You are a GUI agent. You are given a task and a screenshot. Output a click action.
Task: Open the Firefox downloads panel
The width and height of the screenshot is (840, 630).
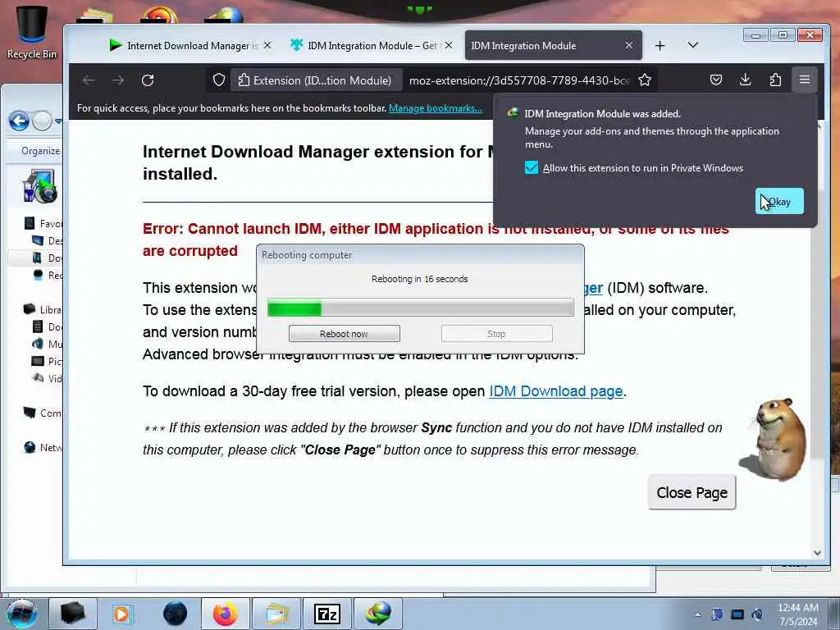pyautogui.click(x=745, y=80)
